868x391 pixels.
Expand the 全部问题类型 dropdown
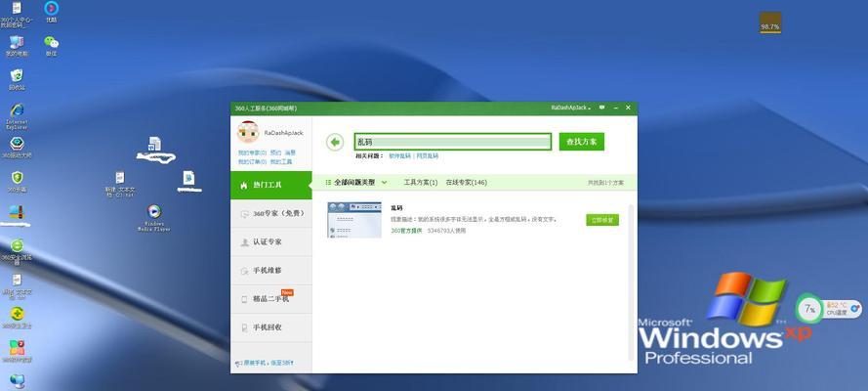pyautogui.click(x=356, y=182)
